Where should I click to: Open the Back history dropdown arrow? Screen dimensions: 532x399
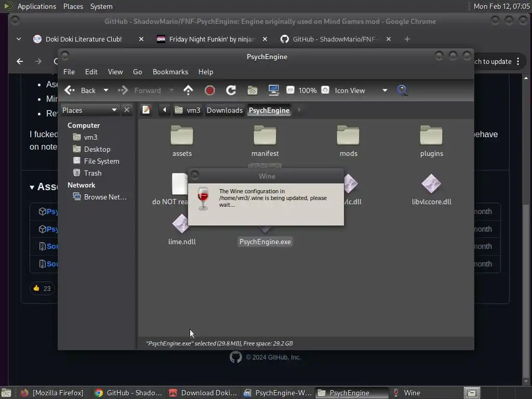[106, 90]
